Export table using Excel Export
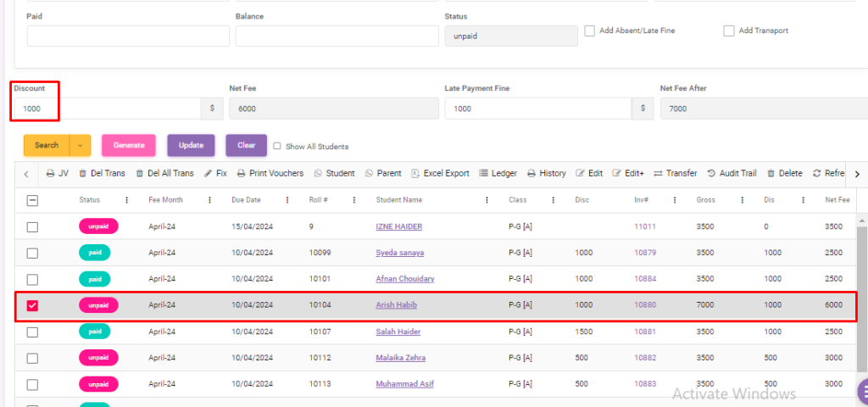868x407 pixels. coord(415,173)
